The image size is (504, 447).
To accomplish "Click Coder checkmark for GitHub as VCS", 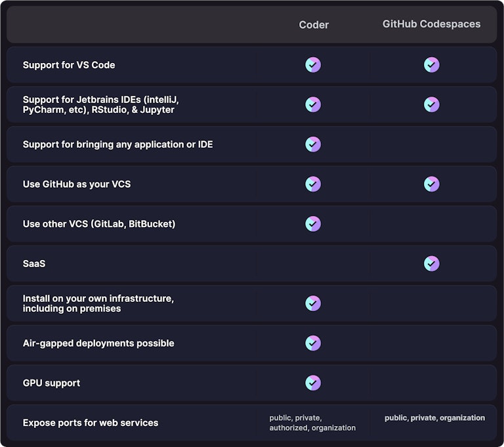I will 313,184.
